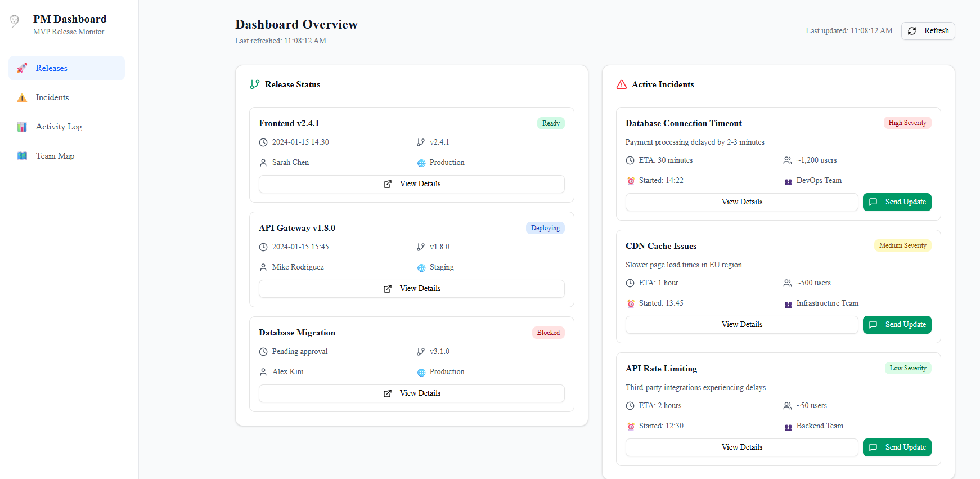980x479 pixels.
Task: Click the clock icon next to 2024-01-15 15:45
Action: (263, 247)
